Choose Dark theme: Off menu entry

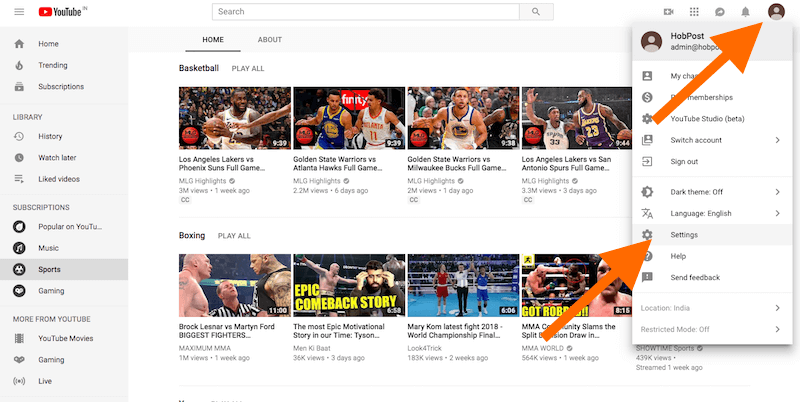point(712,192)
